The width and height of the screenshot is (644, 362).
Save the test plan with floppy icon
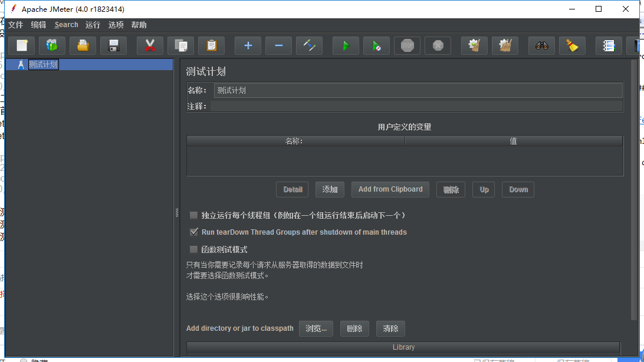[114, 45]
